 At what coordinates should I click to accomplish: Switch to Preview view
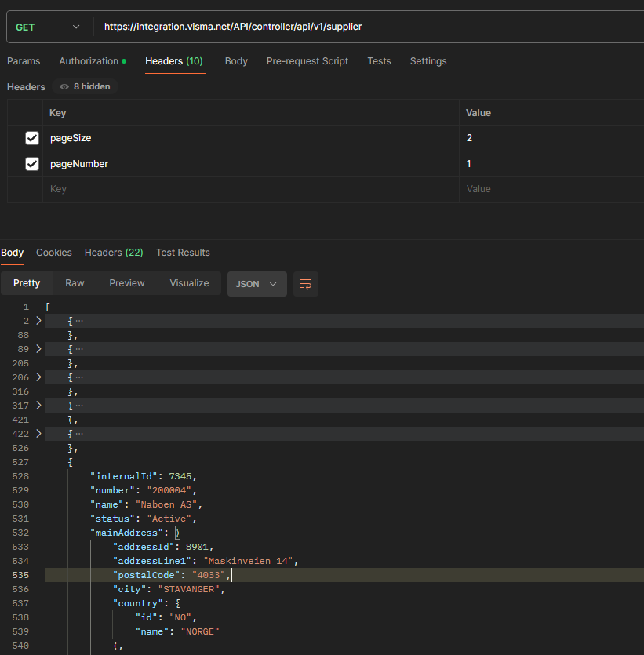click(127, 283)
